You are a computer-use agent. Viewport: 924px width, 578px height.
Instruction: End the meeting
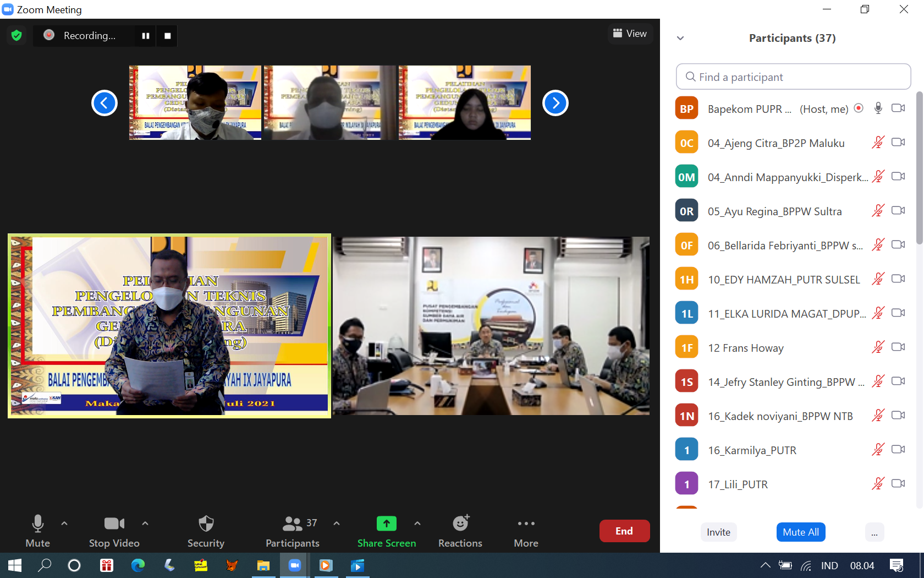click(624, 531)
